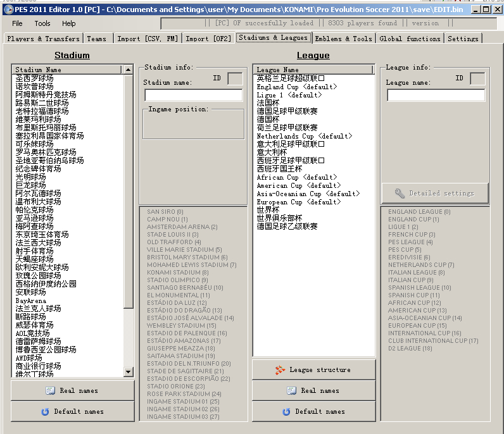Open the Import [OF2] tab

coord(208,39)
